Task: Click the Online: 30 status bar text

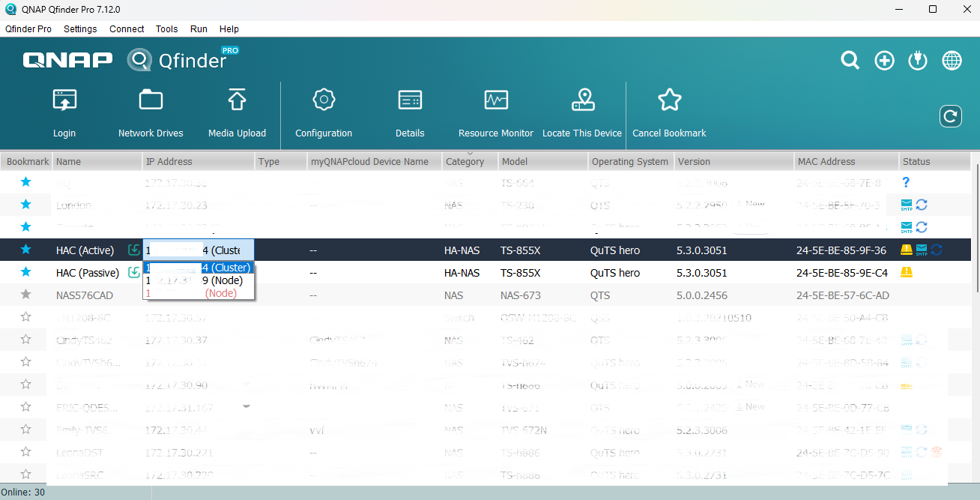Action: pos(24,493)
